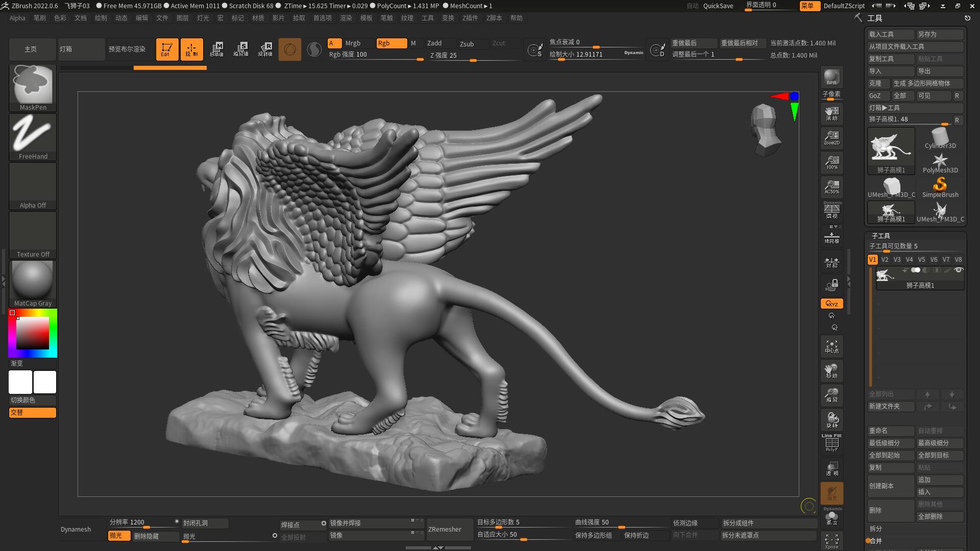Select the MaskPen brush icon
980x551 pixels.
32,84
